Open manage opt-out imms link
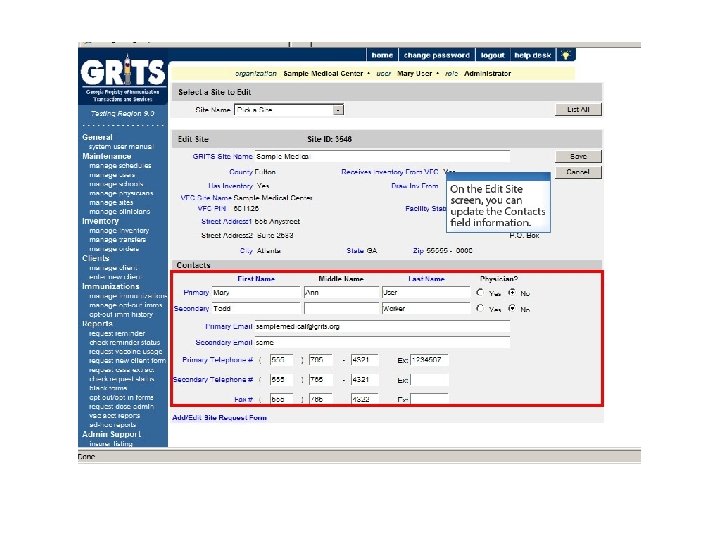 click(x=126, y=305)
